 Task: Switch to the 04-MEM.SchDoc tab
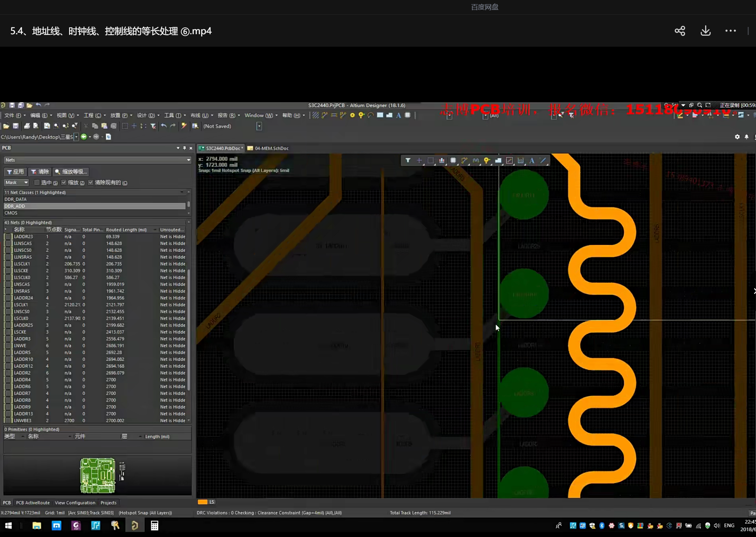pyautogui.click(x=268, y=148)
